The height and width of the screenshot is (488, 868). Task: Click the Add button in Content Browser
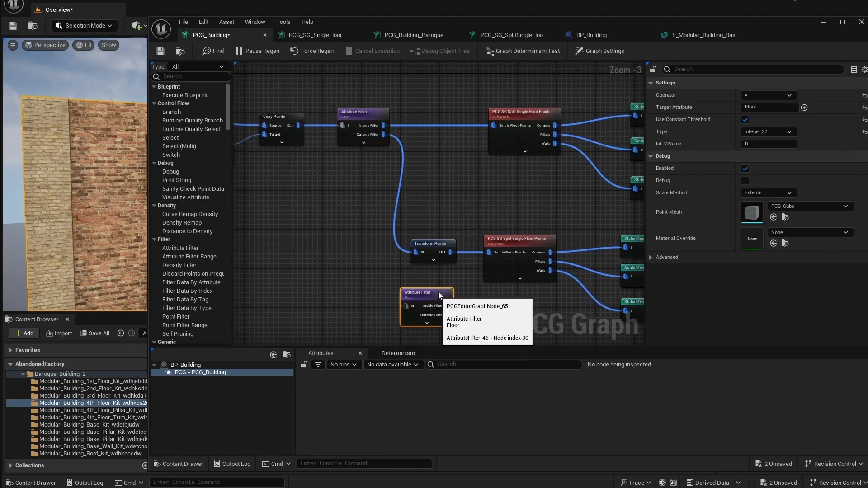[x=24, y=333]
